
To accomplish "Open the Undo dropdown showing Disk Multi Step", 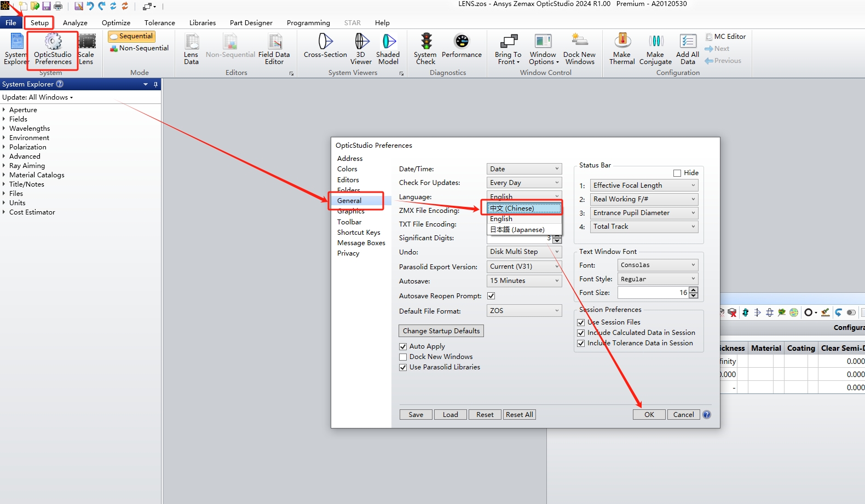I will [x=524, y=252].
